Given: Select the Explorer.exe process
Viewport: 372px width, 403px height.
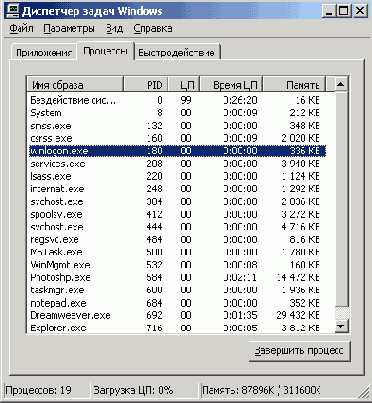Looking at the screenshot, I should [177, 327].
